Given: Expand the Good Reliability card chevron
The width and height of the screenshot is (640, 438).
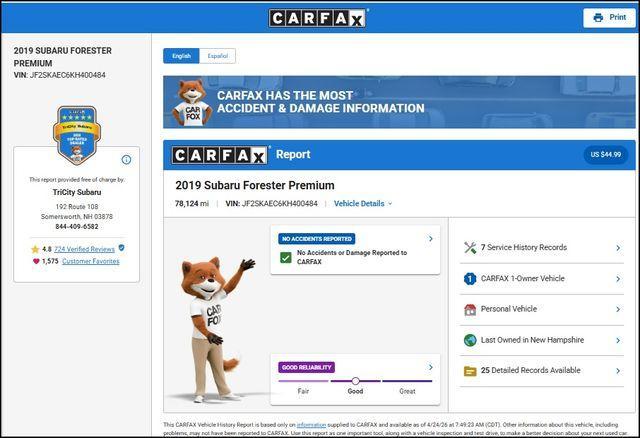Looking at the screenshot, I should [x=431, y=367].
